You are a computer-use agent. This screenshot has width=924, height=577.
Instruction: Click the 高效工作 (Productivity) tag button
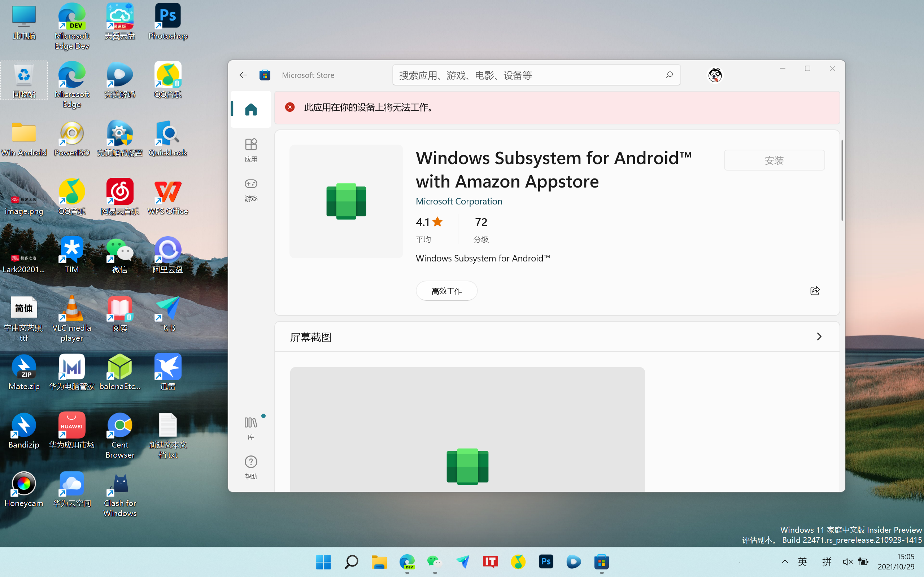click(446, 291)
